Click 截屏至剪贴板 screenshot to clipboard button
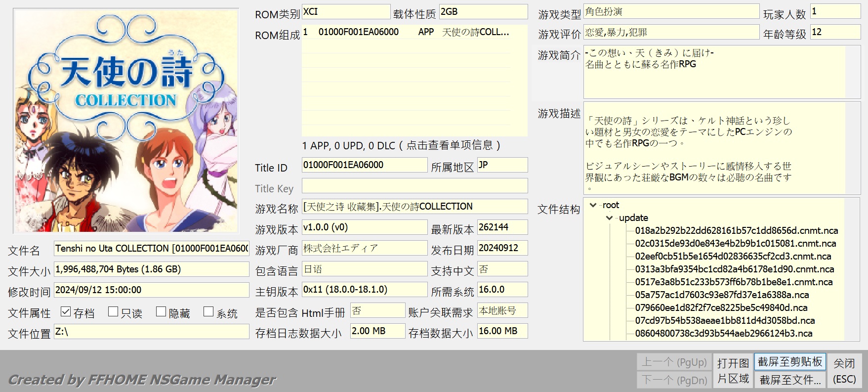The height and width of the screenshot is (392, 868). point(789,362)
